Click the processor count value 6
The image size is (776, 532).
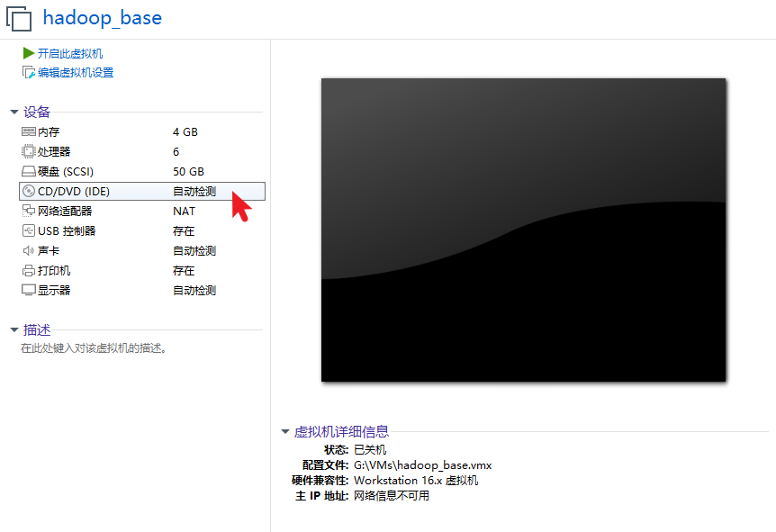coord(176,152)
